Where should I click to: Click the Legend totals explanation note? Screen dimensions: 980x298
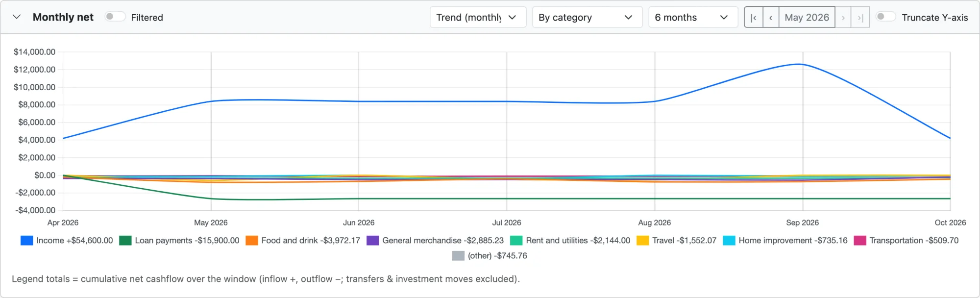tap(266, 279)
